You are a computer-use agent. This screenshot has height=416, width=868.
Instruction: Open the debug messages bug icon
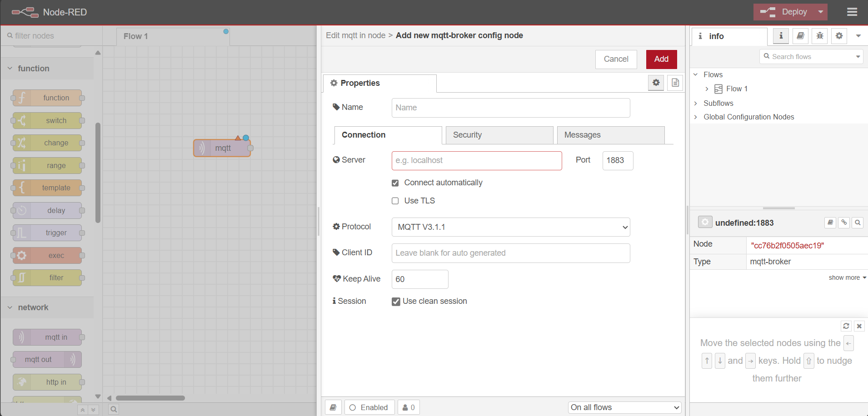point(820,36)
